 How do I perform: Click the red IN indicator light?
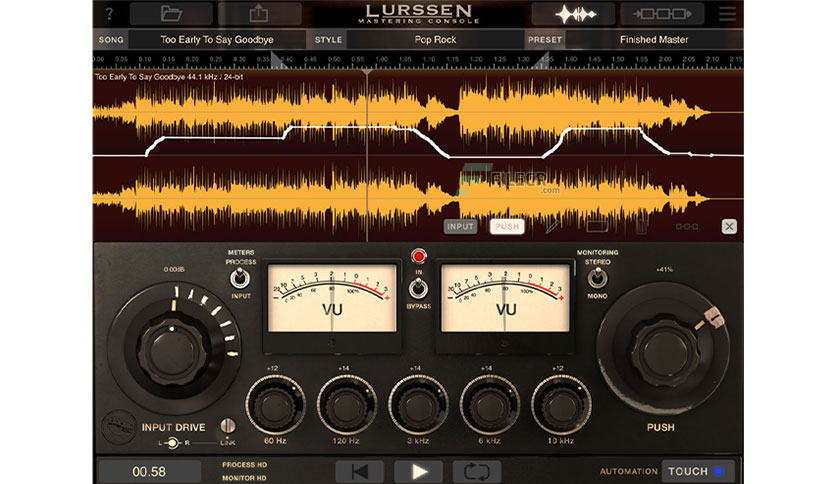[x=419, y=256]
